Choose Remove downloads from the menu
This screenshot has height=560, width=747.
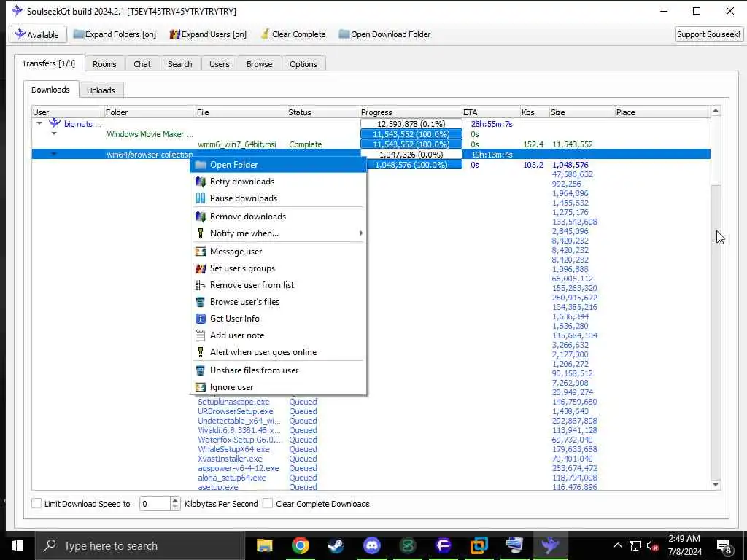click(278, 216)
